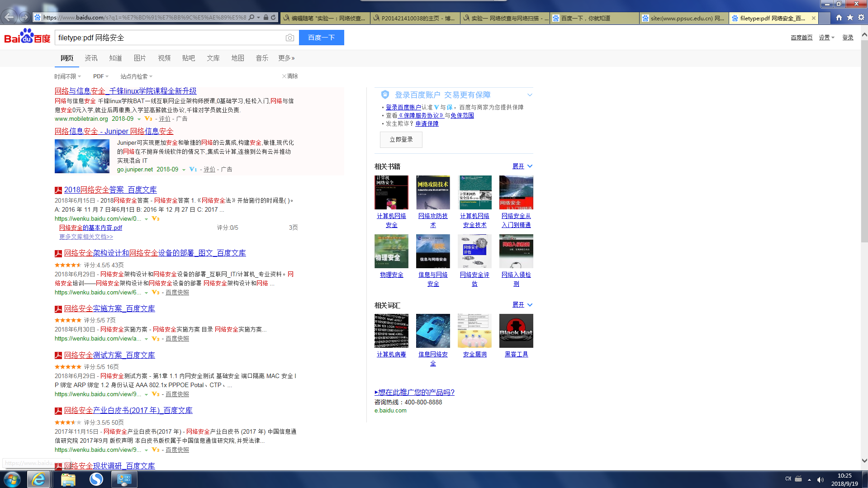The image size is (868, 488).
Task: Open 设置 settings dropdown
Action: click(x=826, y=38)
